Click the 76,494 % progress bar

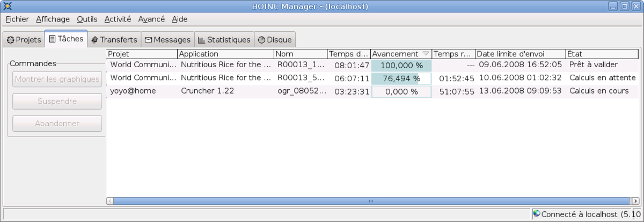tap(401, 78)
